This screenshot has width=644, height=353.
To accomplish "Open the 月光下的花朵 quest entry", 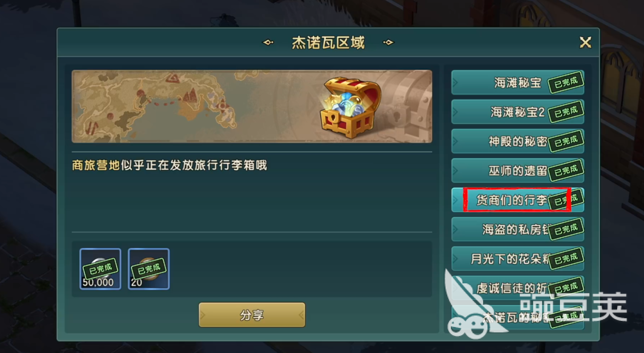I will (518, 258).
